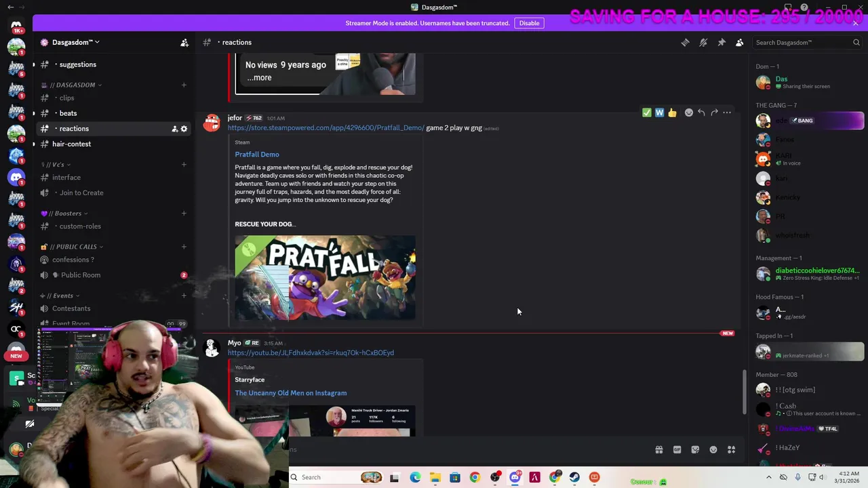This screenshot has width=868, height=488.
Task: Reply to jefor's message arrow
Action: [x=701, y=113]
